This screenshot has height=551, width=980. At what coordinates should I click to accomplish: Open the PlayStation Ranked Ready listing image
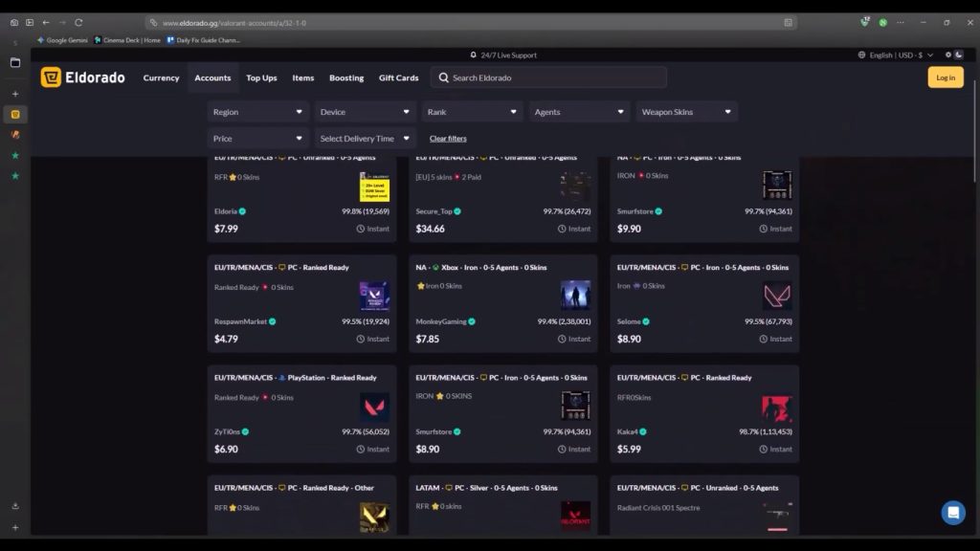click(x=374, y=408)
